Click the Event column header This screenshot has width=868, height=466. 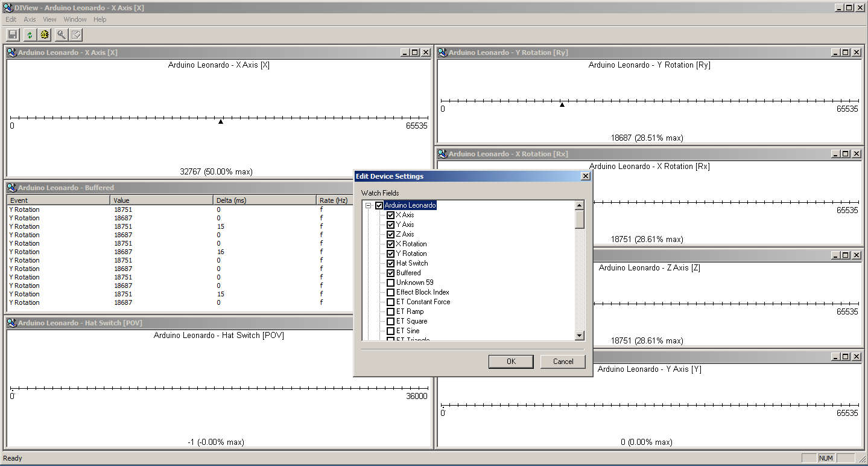[59, 200]
